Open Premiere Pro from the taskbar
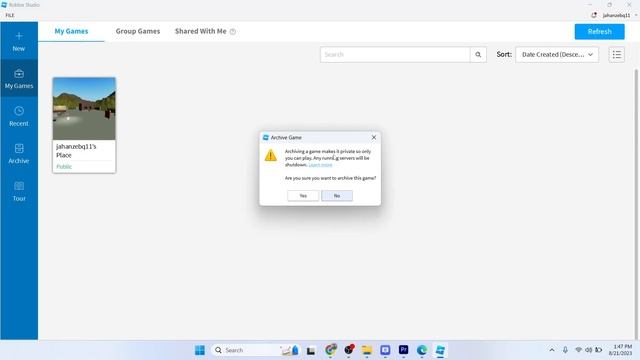 click(x=403, y=350)
